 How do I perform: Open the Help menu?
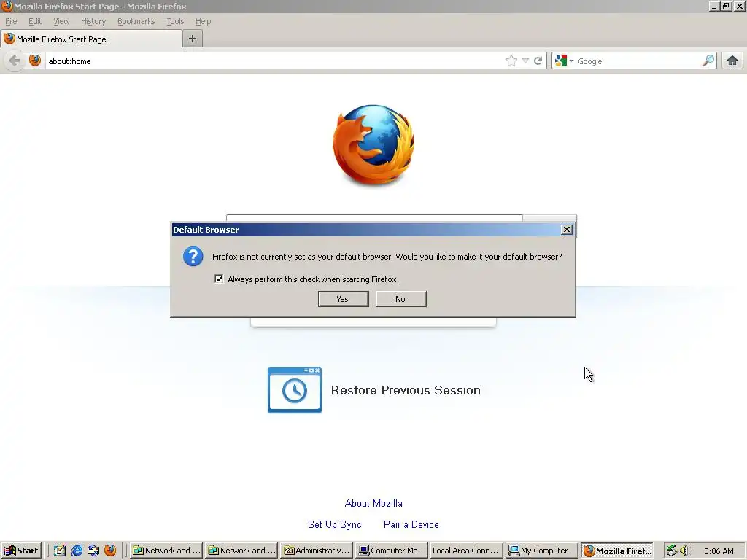pos(203,21)
